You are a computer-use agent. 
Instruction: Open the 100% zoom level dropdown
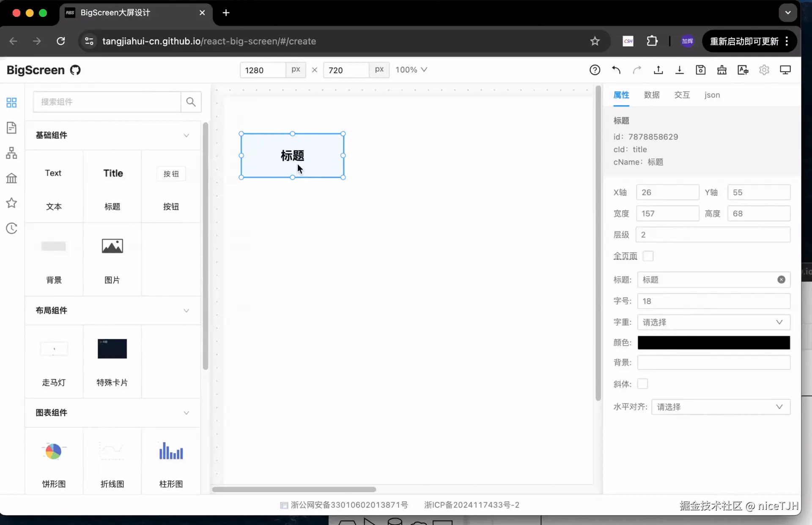[411, 70]
